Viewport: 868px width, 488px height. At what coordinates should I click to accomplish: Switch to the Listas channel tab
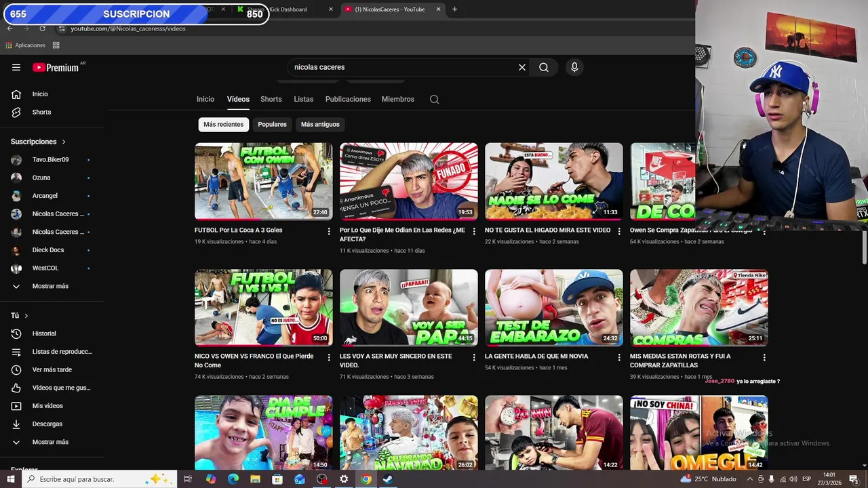pos(304,99)
